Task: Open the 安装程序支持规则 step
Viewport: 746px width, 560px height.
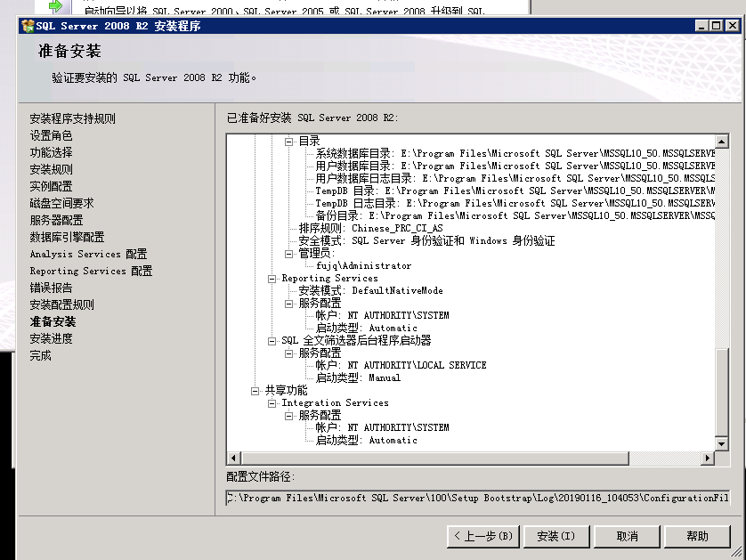Action: pyautogui.click(x=72, y=118)
